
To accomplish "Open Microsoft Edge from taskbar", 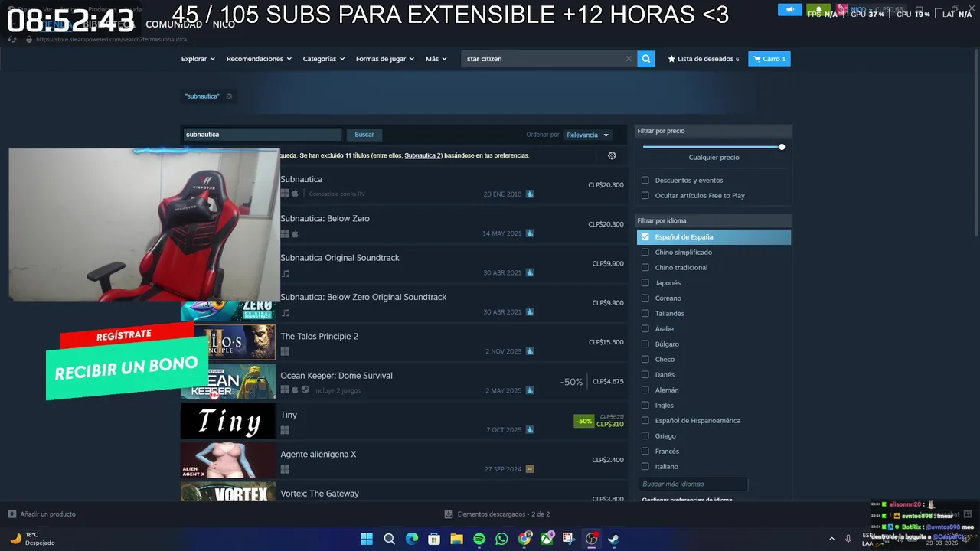I will (x=412, y=539).
